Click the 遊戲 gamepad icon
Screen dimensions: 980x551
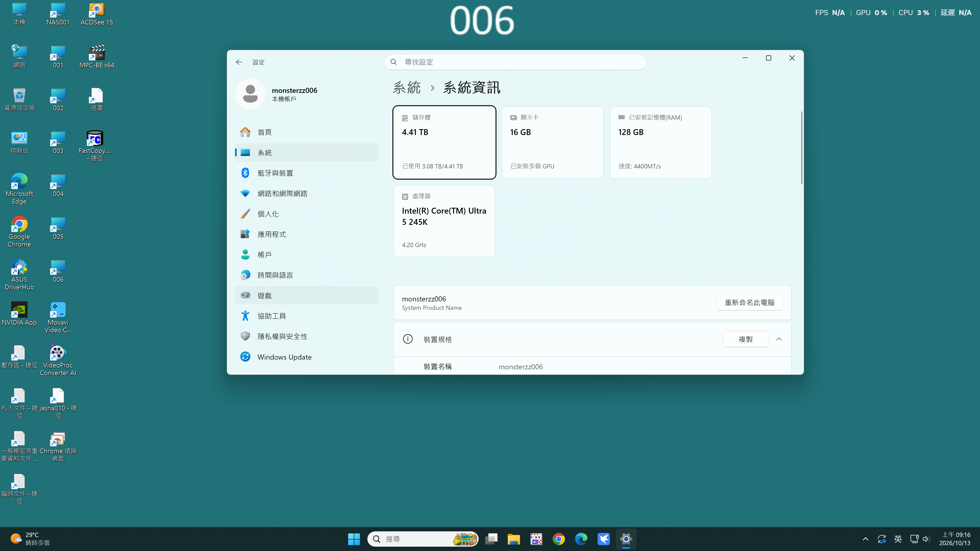pos(245,295)
